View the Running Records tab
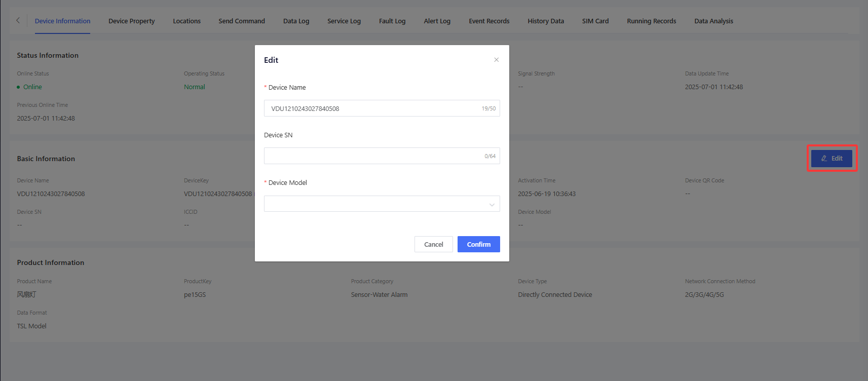The height and width of the screenshot is (381, 868). (x=651, y=21)
